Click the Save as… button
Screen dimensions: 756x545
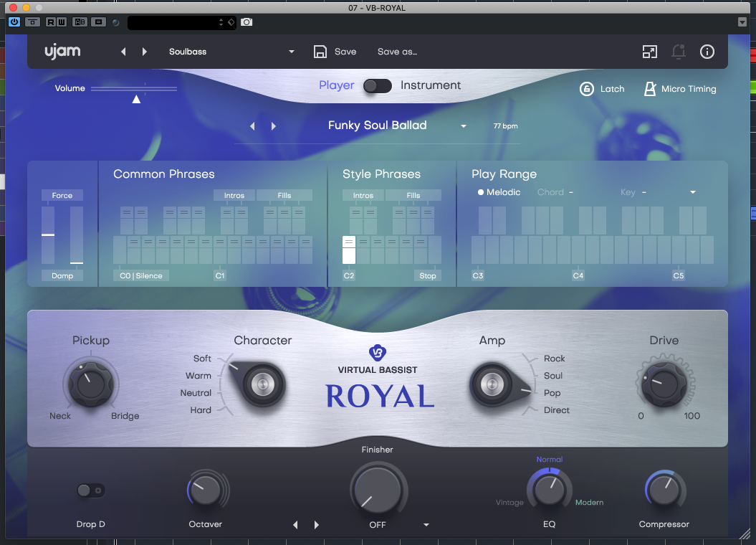(x=397, y=52)
